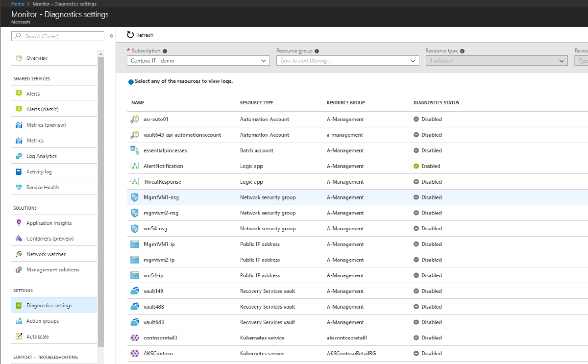Click inside the sidebar search field

(x=58, y=36)
